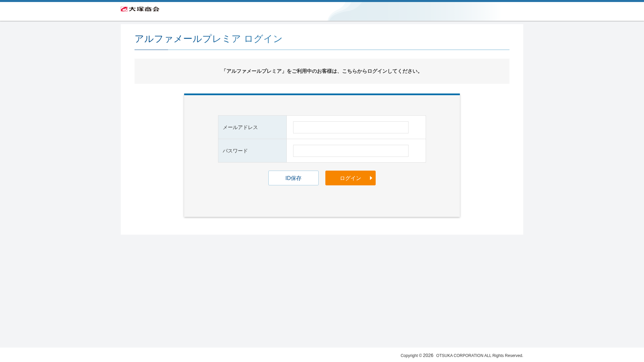Click the アルファメールプレミア ログイン heading
644x362 pixels.
pyautogui.click(x=208, y=39)
